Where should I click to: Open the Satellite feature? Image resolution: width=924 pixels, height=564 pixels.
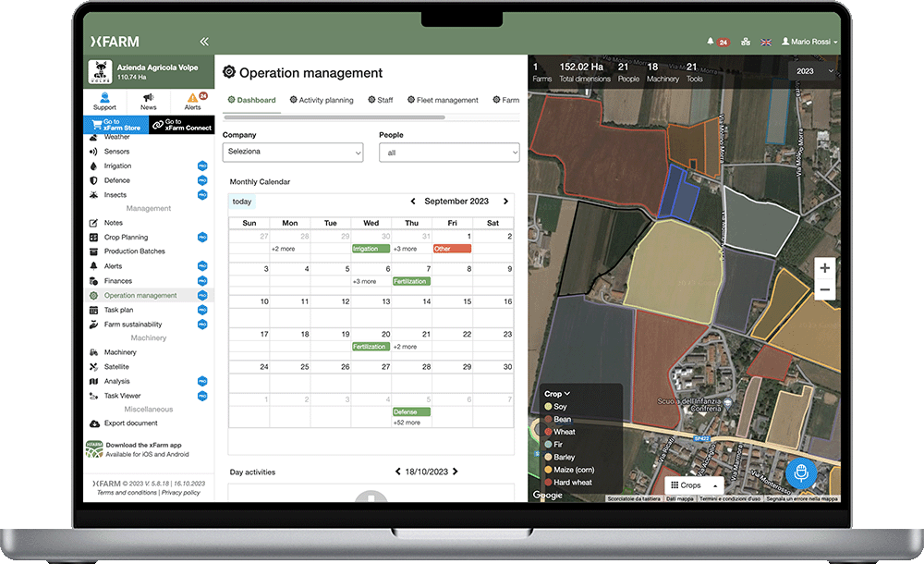tap(118, 366)
